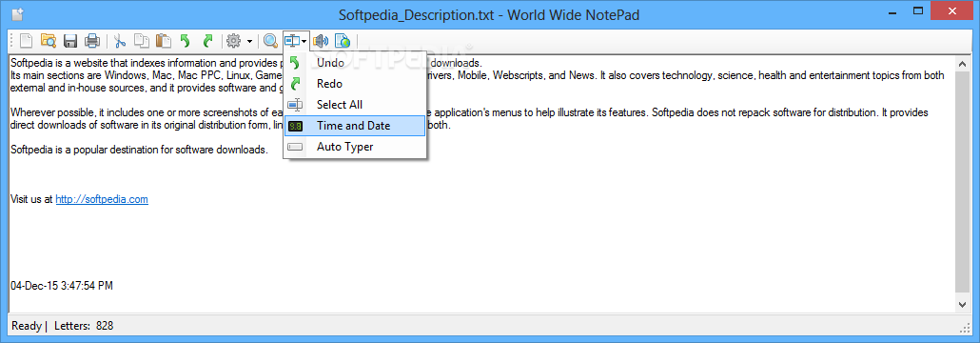Click the timestamp line 04-Dec-15 3:47:54 PM

pyautogui.click(x=62, y=286)
